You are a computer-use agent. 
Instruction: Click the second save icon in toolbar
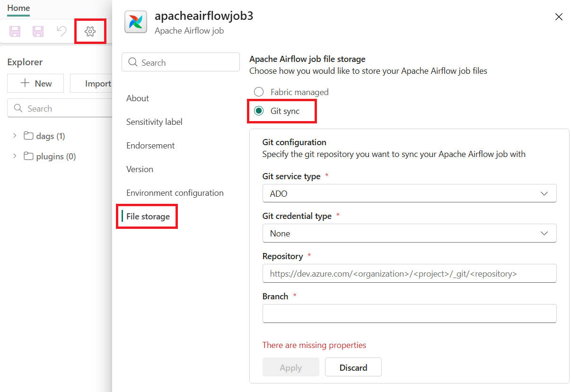coord(38,32)
